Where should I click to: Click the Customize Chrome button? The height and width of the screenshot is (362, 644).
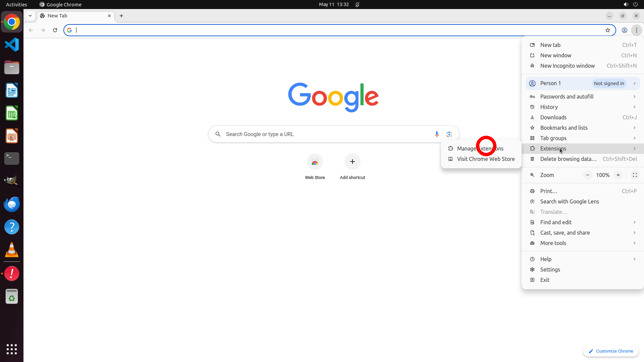pyautogui.click(x=610, y=351)
